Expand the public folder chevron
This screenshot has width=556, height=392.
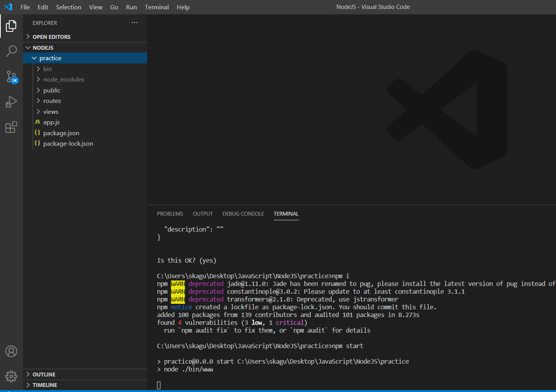tap(38, 90)
